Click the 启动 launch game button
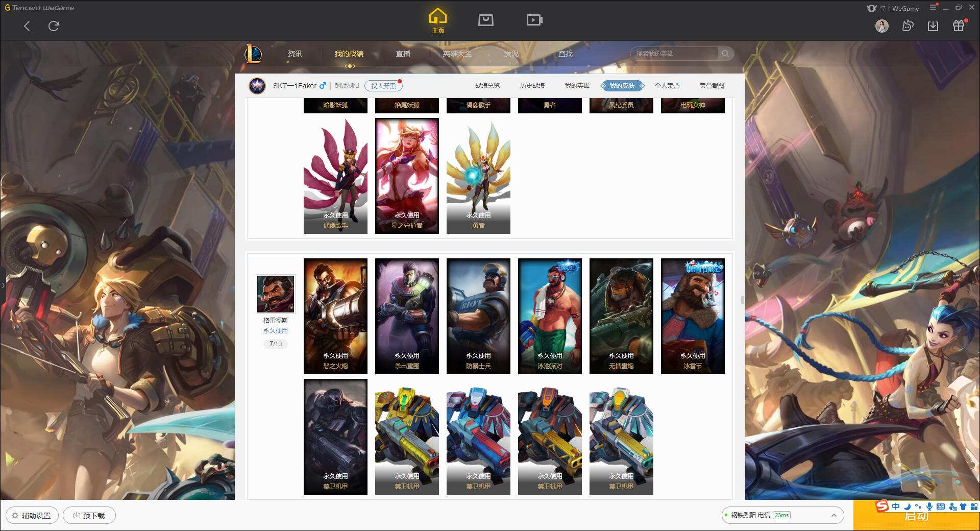The image size is (980, 531). tap(916, 517)
